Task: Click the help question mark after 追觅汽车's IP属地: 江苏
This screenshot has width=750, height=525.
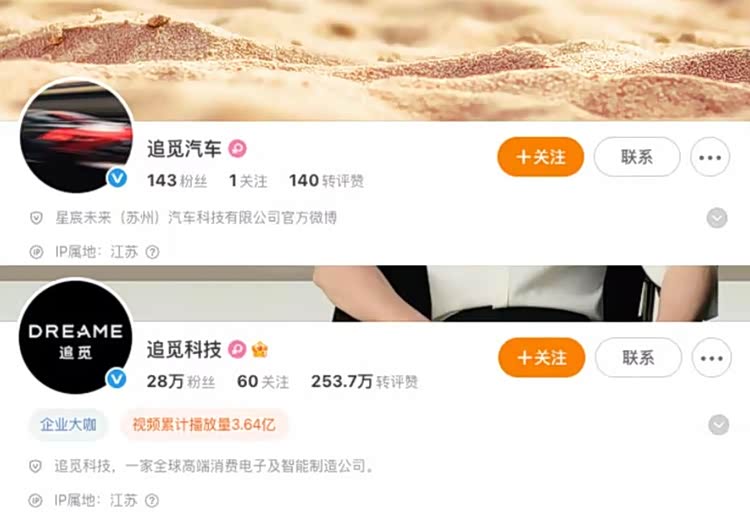Action: click(152, 252)
